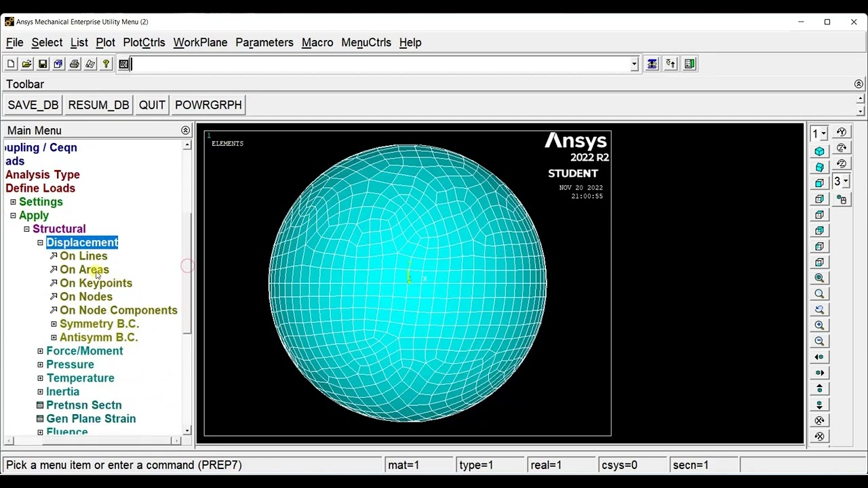Collapse the Main Menu panel chevron
This screenshot has height=488, width=868.
(185, 130)
